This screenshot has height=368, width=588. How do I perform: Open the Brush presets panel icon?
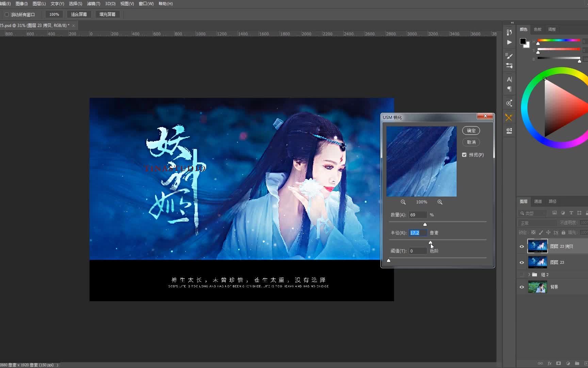coord(509,56)
